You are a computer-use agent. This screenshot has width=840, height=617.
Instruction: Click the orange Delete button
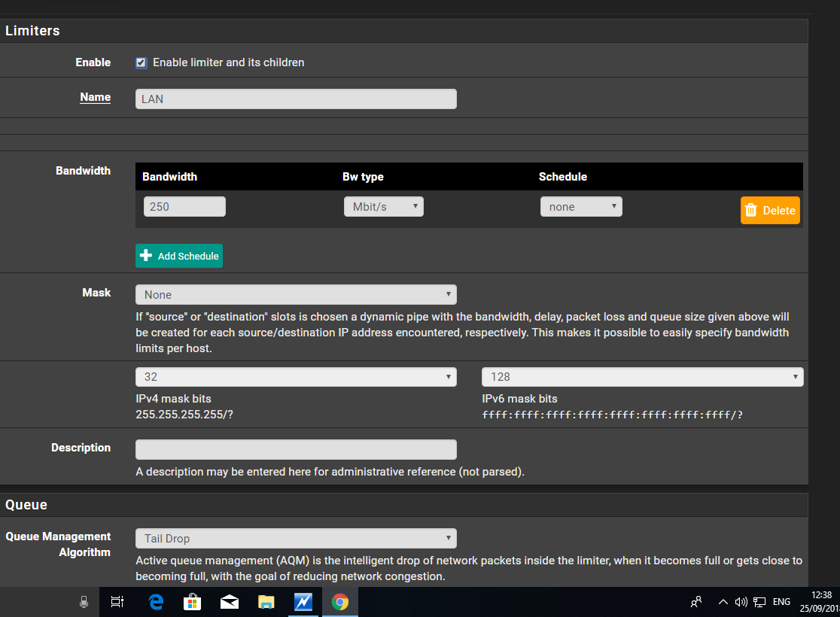tap(770, 211)
